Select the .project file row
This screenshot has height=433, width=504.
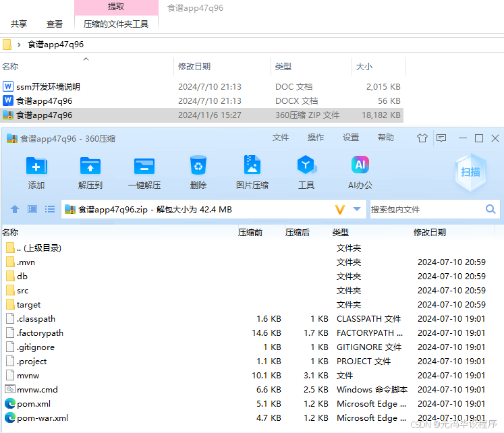point(251,361)
